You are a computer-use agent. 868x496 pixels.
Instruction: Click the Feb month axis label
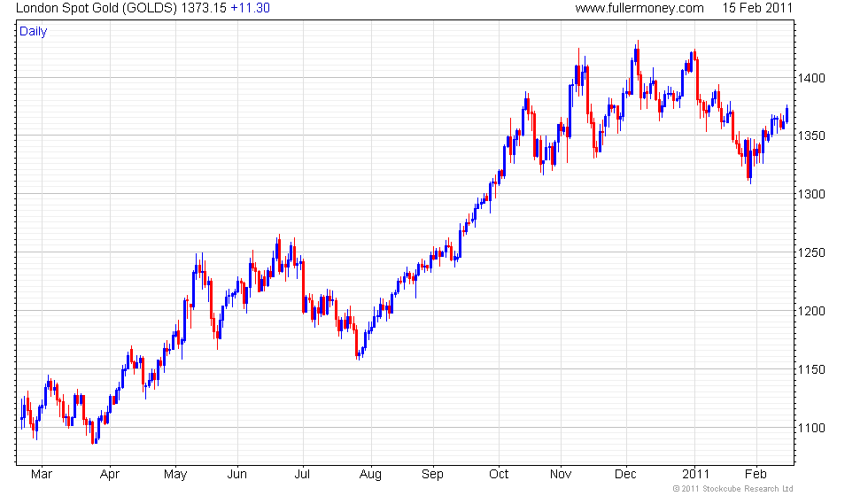point(756,475)
